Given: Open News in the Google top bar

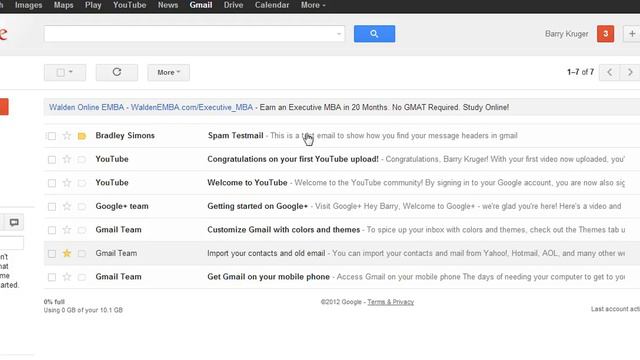Looking at the screenshot, I should pos(168,5).
